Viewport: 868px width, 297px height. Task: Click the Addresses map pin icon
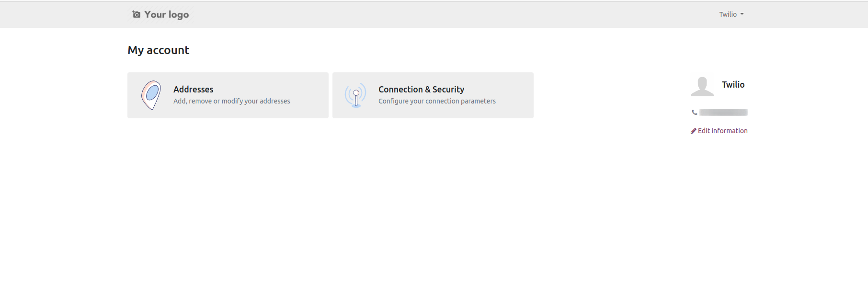point(151,95)
